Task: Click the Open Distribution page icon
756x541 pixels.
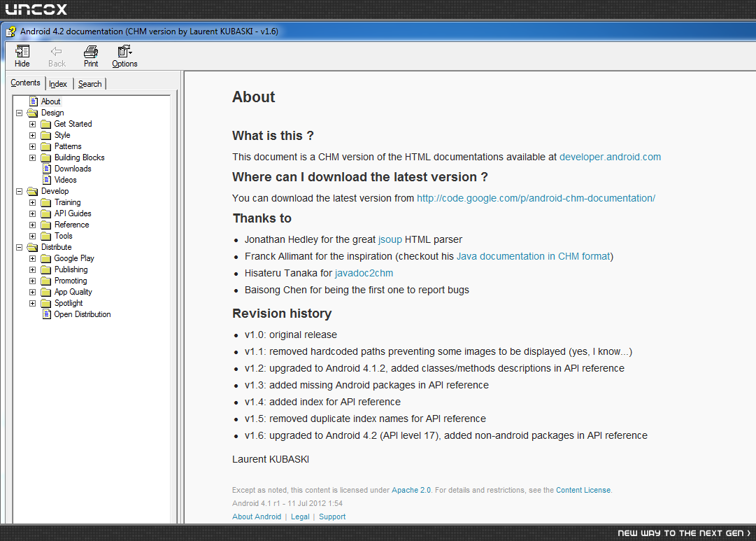Action: [47, 314]
